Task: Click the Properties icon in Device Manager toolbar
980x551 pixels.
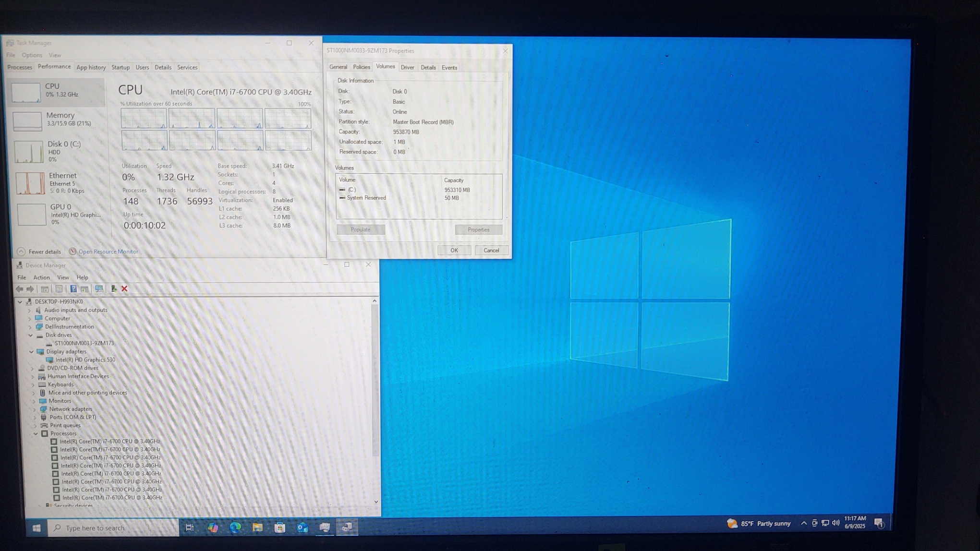Action: [59, 289]
